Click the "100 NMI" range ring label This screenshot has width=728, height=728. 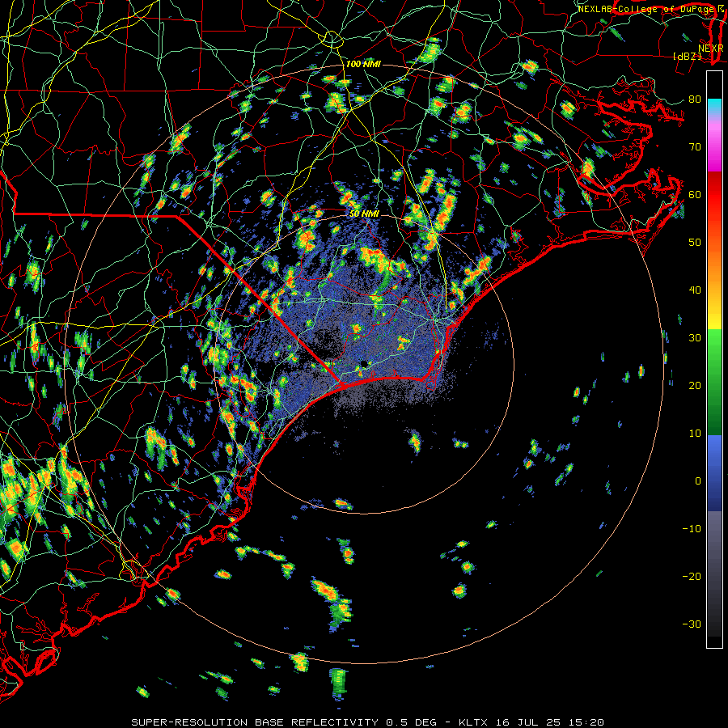click(363, 64)
